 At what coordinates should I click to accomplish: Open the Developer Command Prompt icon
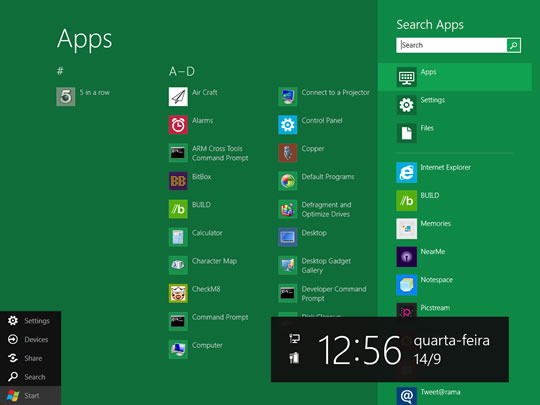288,293
